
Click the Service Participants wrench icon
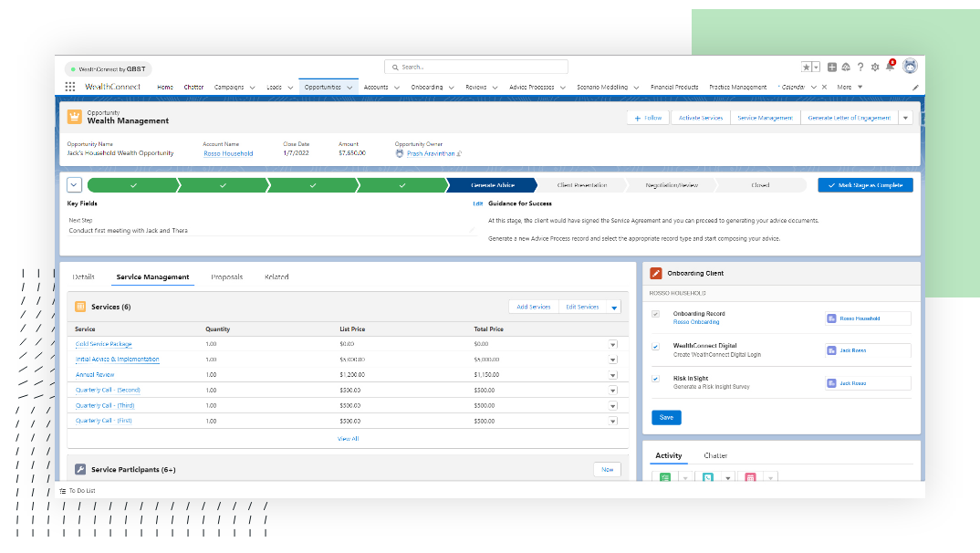tap(80, 469)
